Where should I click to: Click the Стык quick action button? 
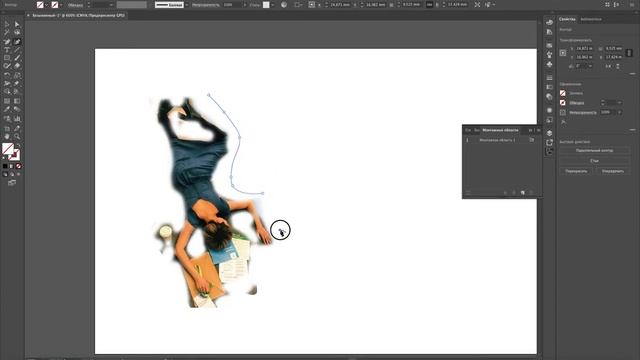[594, 161]
